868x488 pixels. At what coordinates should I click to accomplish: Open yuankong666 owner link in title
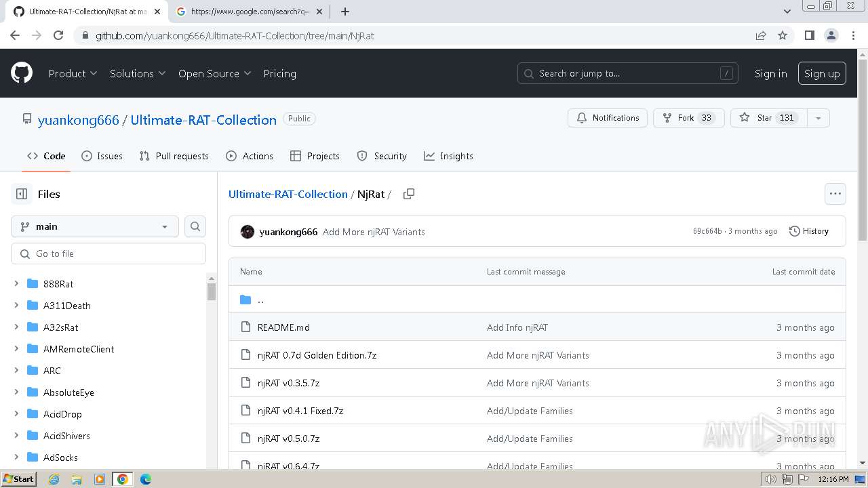79,120
